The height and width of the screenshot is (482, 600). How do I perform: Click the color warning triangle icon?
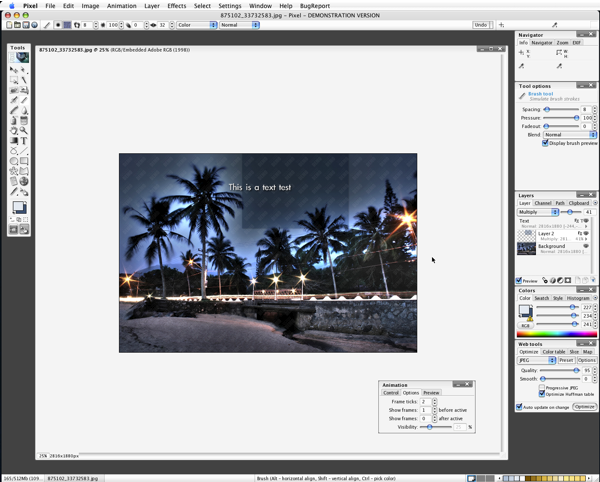530,318
